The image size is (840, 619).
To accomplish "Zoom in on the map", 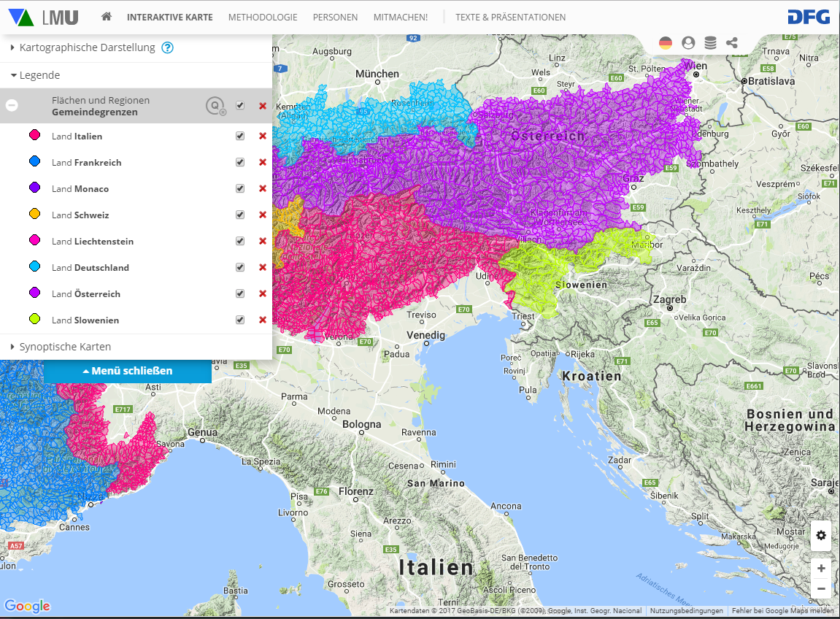I will (821, 568).
